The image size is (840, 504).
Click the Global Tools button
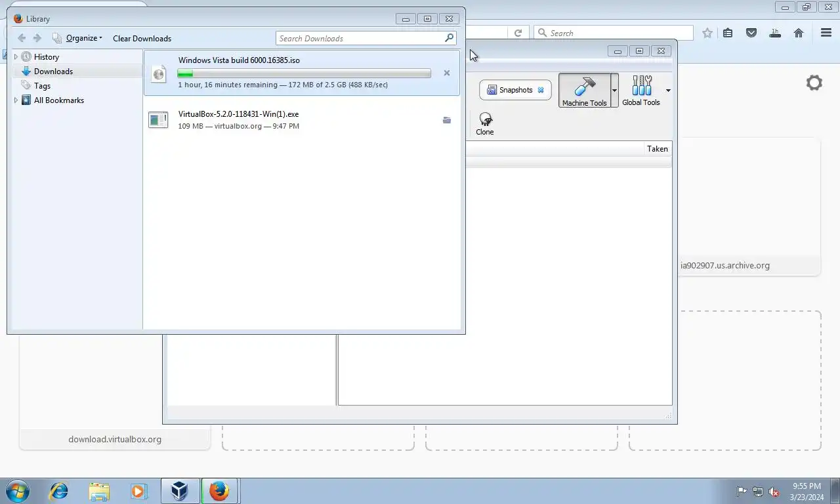641,91
